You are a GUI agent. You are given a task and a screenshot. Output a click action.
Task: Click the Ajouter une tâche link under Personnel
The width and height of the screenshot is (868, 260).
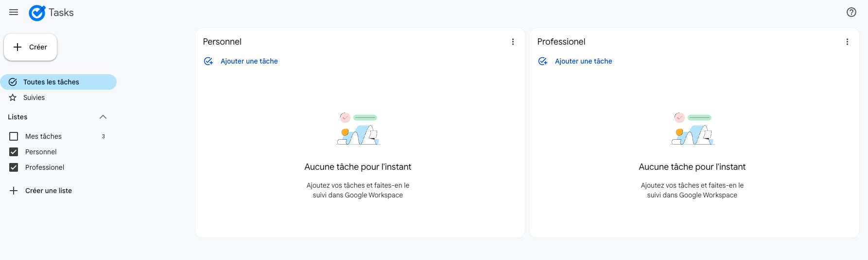249,61
